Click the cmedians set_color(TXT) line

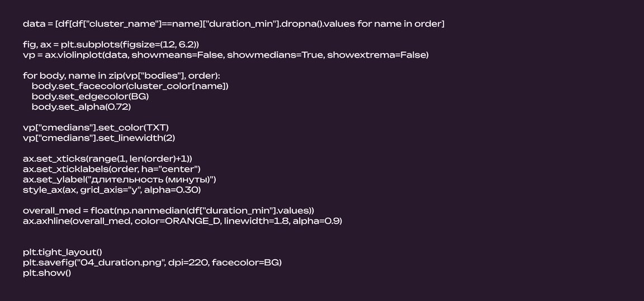[96, 127]
